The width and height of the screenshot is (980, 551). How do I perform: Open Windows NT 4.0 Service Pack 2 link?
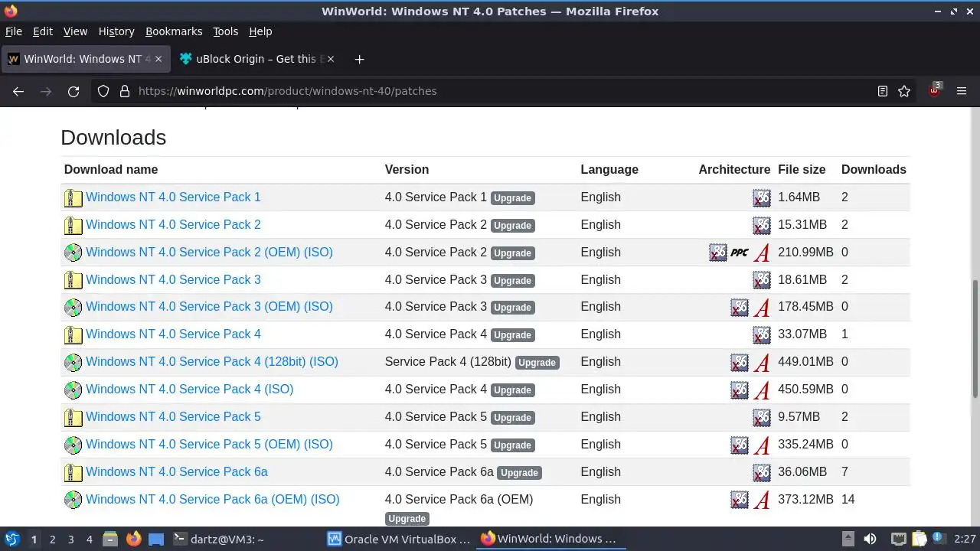[173, 224]
